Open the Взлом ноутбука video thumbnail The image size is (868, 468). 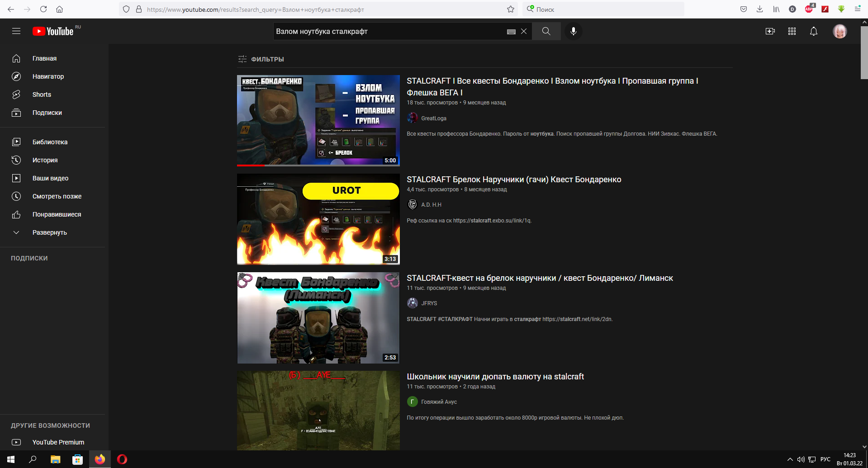(318, 120)
